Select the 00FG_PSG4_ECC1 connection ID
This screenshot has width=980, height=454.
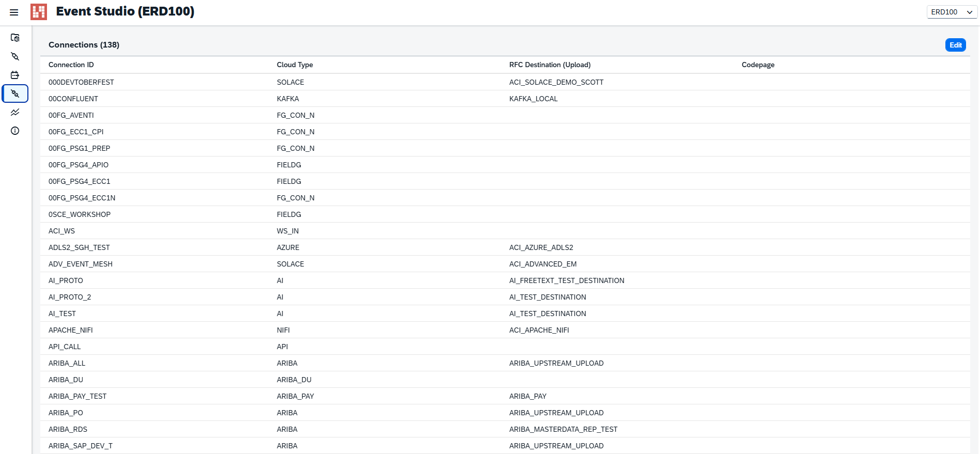tap(80, 181)
